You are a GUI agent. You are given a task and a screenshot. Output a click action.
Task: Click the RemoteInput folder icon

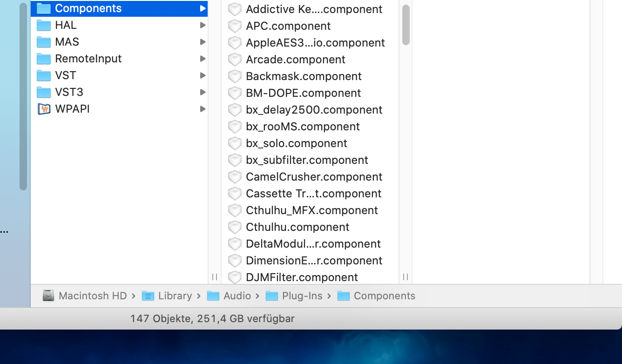43,59
